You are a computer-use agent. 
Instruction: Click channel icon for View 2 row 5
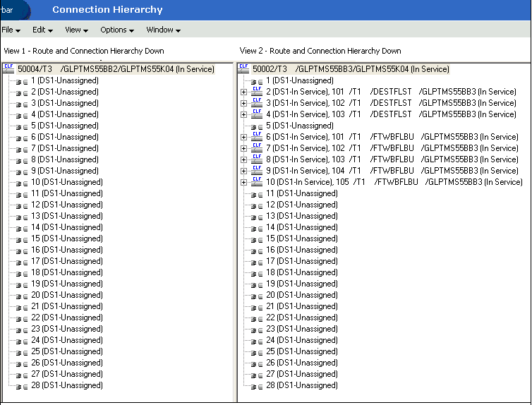point(257,127)
